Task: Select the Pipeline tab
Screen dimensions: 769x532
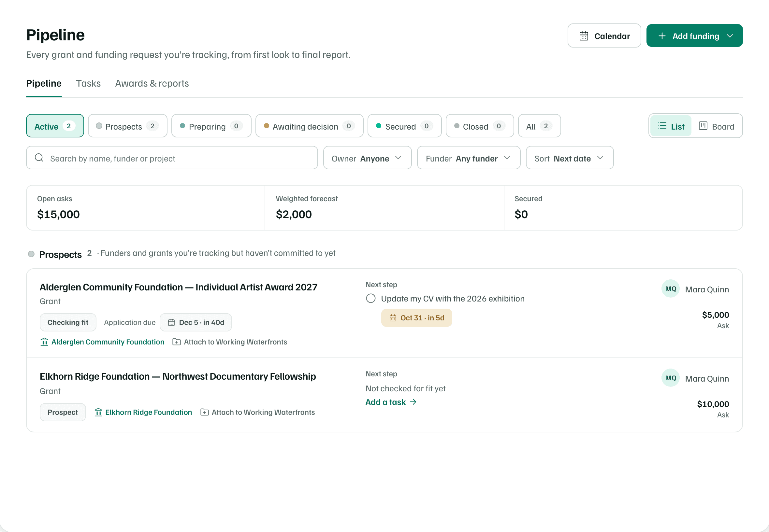Action: point(44,83)
